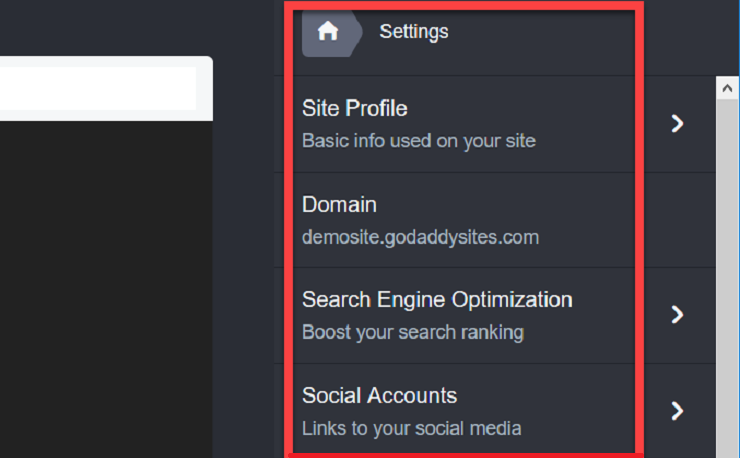This screenshot has width=740, height=458.
Task: Click the 'Boost your search ranking' subtitle
Action: click(x=413, y=332)
